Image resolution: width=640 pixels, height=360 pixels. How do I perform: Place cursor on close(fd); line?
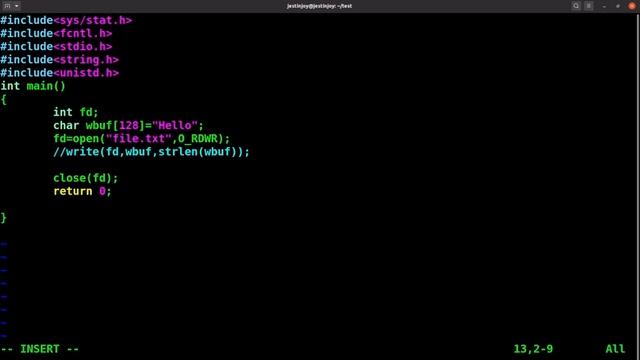(86, 178)
